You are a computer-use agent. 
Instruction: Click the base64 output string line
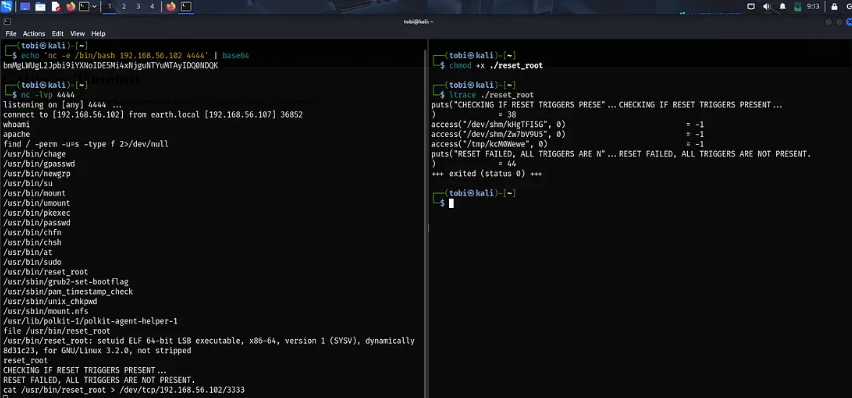coord(110,66)
